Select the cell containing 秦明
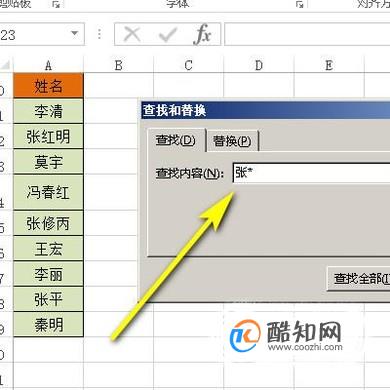 (48, 324)
